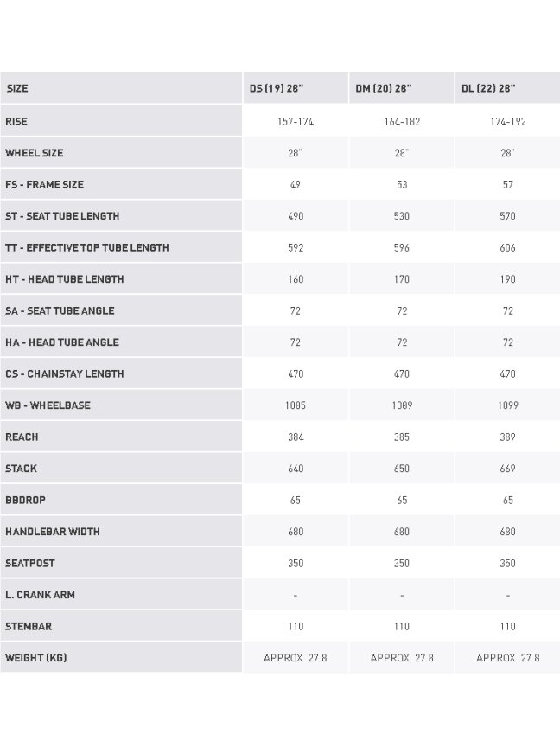Viewport: 560px width, 747px height.
Task: Select the DS (19) 28" size column header
Action: click(277, 88)
